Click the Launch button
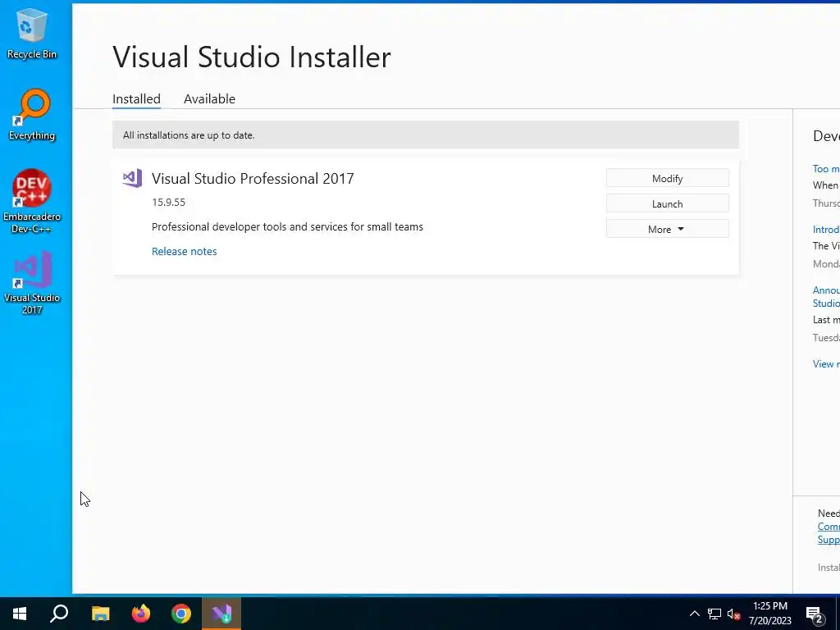 (x=668, y=203)
